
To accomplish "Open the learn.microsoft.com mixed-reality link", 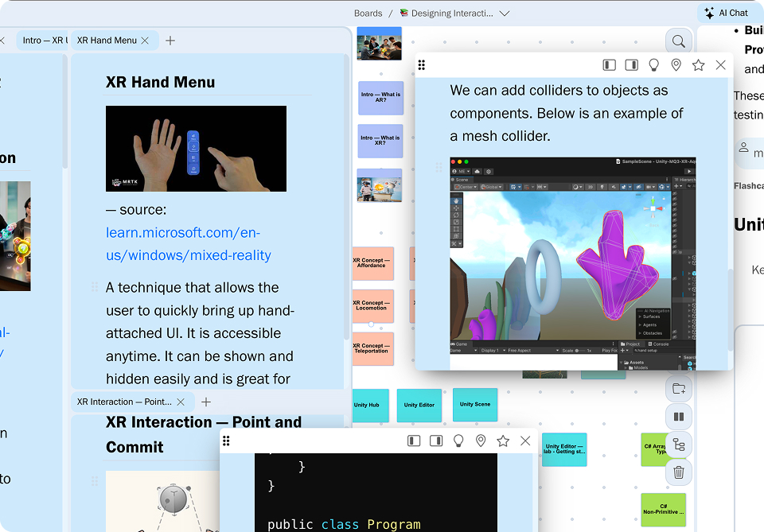I will [188, 244].
